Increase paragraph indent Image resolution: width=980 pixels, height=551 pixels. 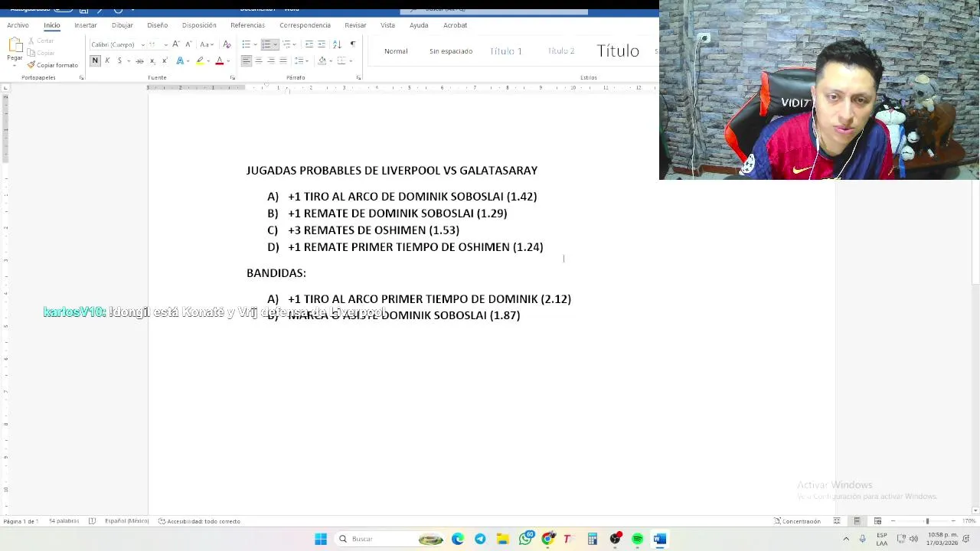322,44
